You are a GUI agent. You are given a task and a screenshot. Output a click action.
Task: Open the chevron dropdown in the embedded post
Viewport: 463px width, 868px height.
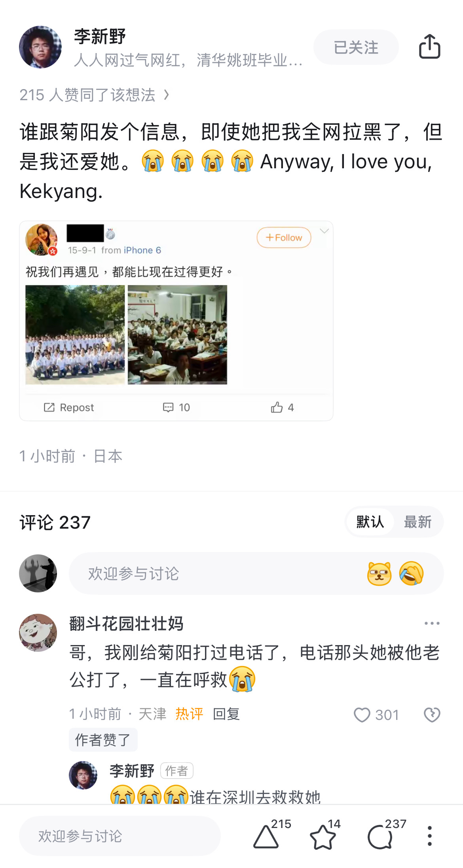tap(324, 231)
